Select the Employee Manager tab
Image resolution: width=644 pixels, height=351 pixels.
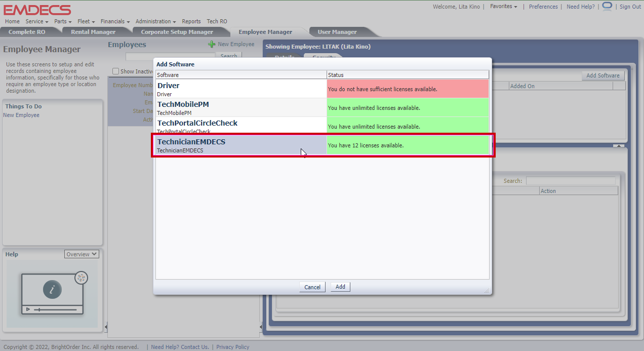[x=265, y=32]
